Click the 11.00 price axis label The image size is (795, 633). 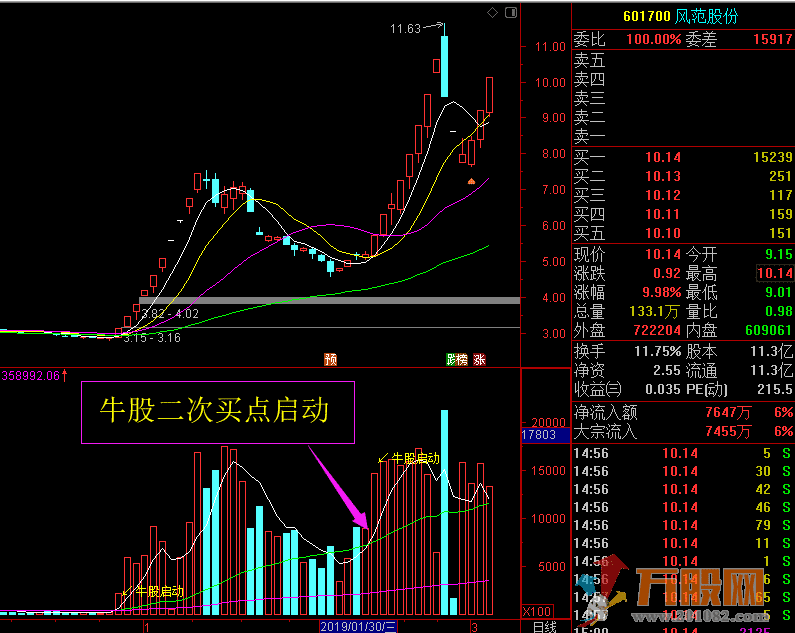pos(550,47)
